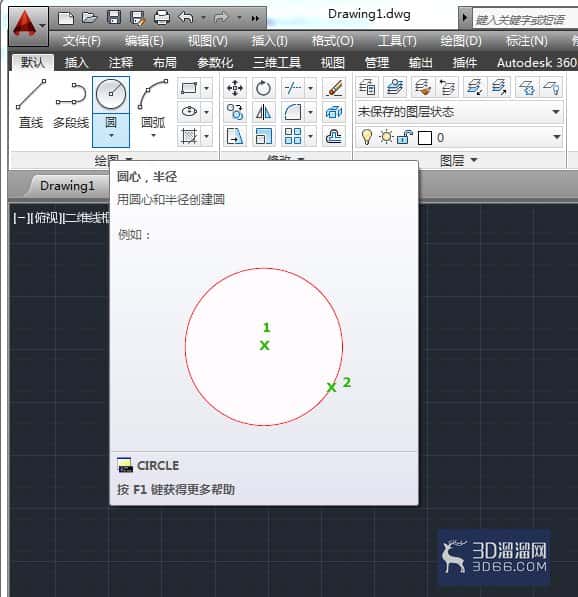The image size is (578, 597).
Task: Click the Rotate tool icon
Action: point(263,88)
